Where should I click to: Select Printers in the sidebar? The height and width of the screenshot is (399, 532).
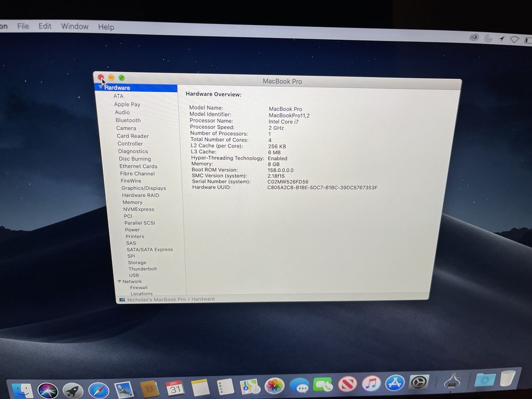tap(135, 237)
